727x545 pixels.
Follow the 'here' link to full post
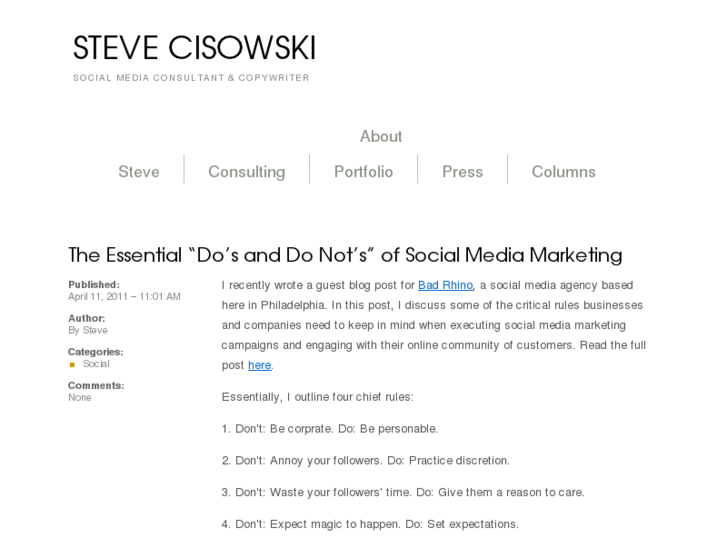[259, 365]
